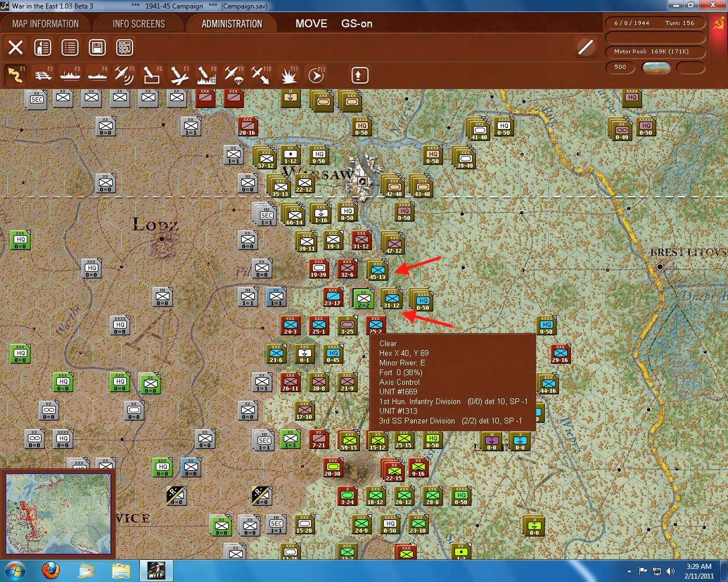Activate F5 air recon mode
The image size is (728, 582).
coord(125,75)
